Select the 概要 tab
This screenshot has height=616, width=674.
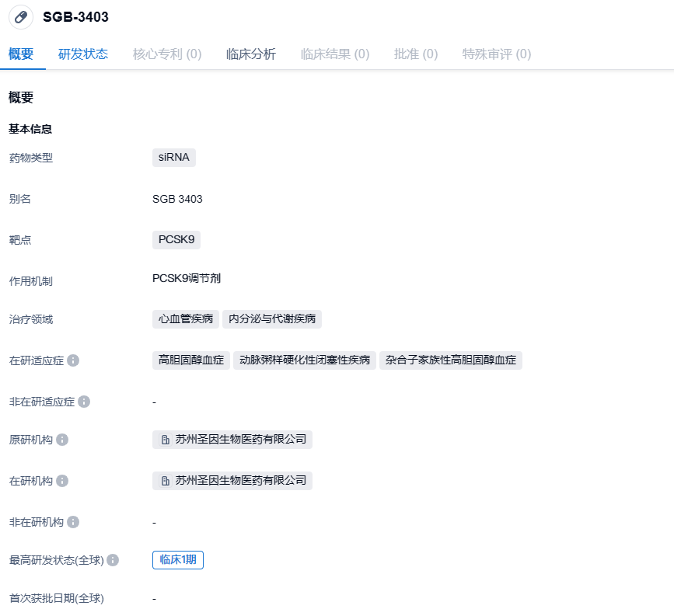[x=21, y=54]
